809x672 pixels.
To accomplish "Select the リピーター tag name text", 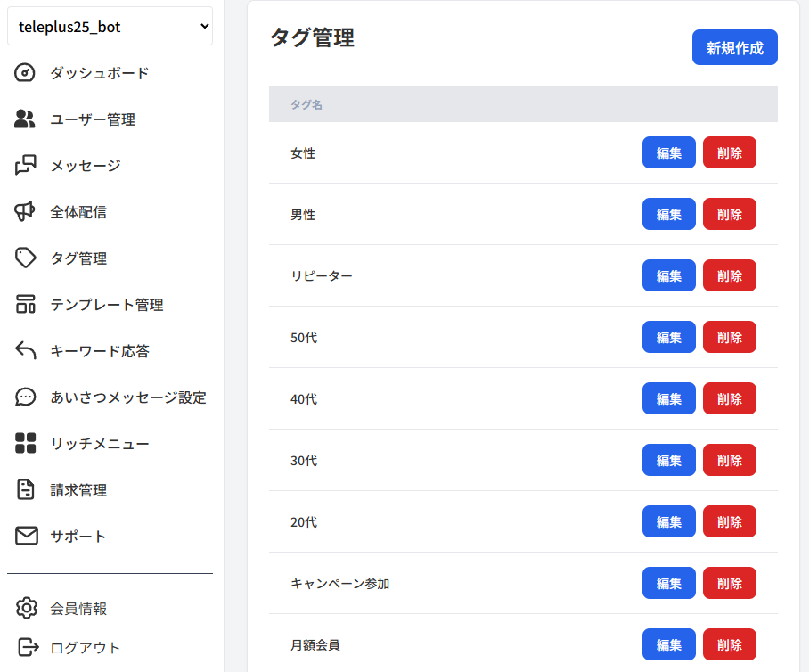I will [322, 275].
